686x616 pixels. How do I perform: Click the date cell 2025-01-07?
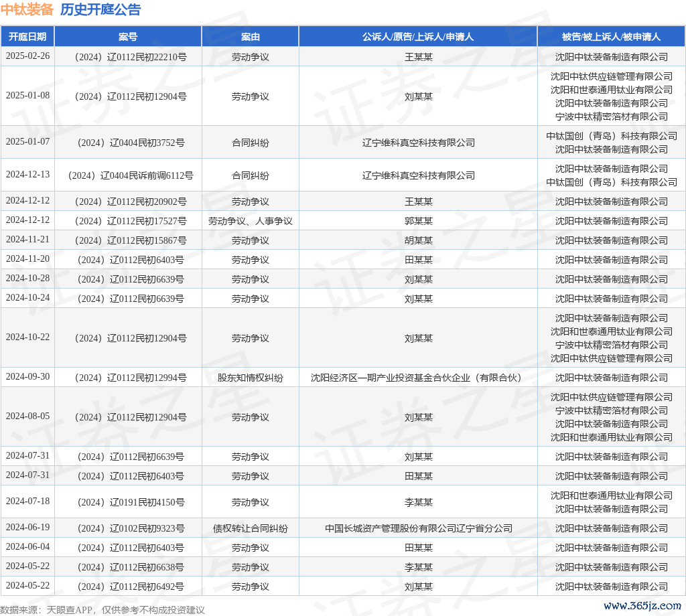tap(27, 142)
